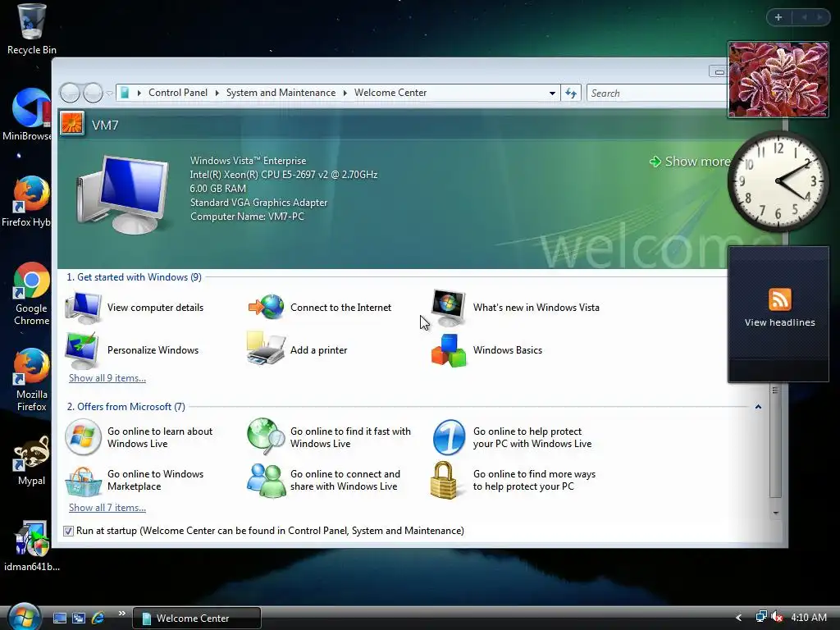Viewport: 840px width, 630px height.
Task: Open Personalize Windows item
Action: [132, 350]
